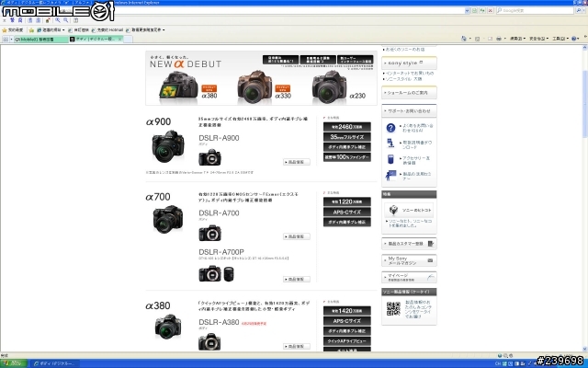Open the Page menu dropdown in command bar

[x=517, y=39]
